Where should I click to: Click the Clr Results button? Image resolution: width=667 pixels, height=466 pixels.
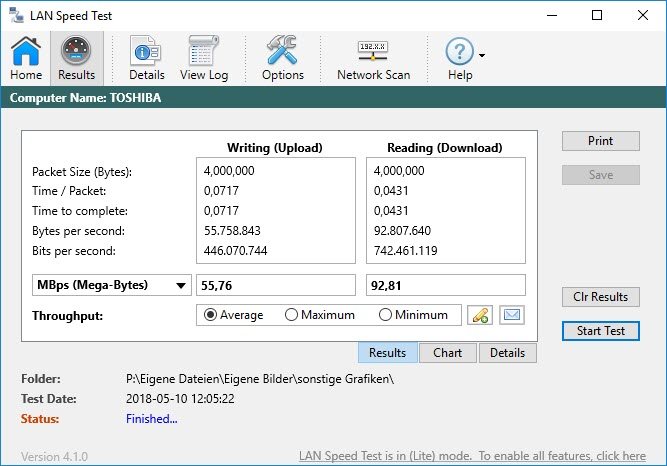[600, 297]
